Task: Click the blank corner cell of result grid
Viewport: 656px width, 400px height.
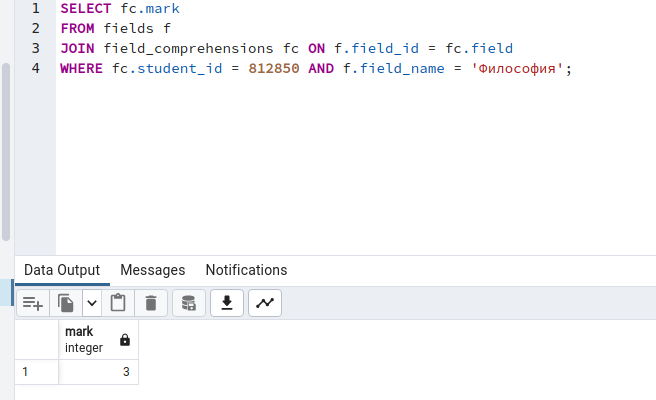Action: 36,340
